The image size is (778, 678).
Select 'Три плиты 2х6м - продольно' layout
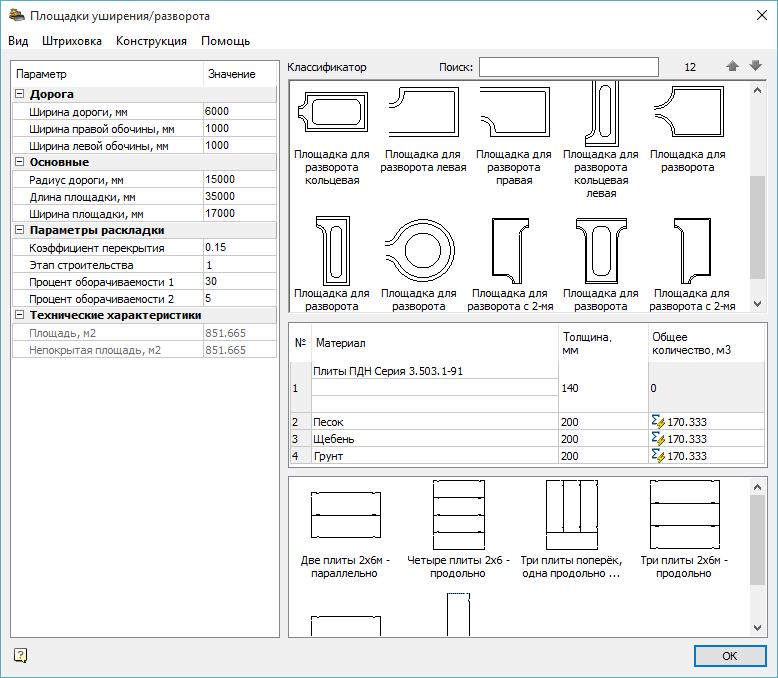(x=684, y=515)
